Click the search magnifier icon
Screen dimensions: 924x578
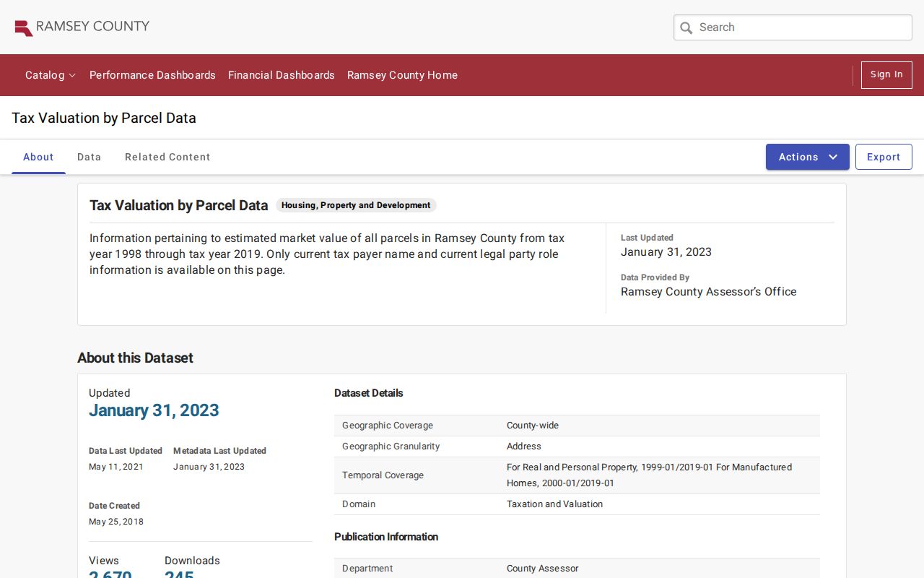[687, 27]
